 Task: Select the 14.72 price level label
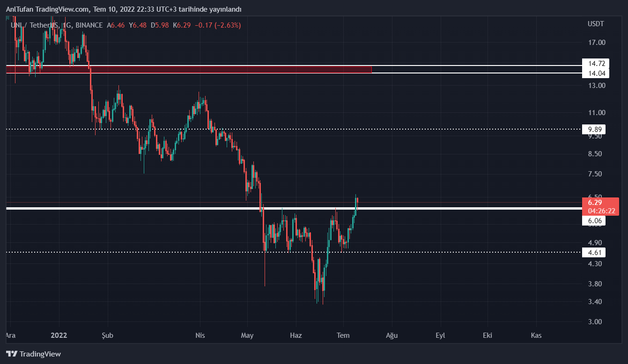tap(593, 63)
